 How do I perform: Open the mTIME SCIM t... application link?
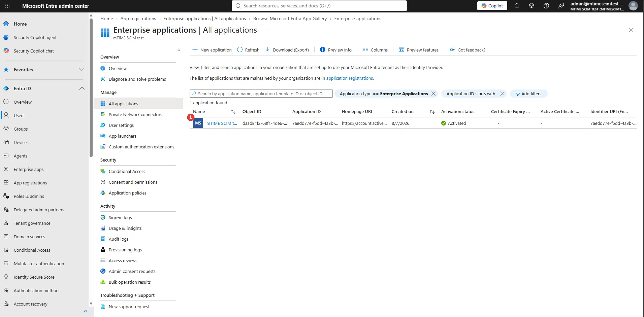pos(222,123)
